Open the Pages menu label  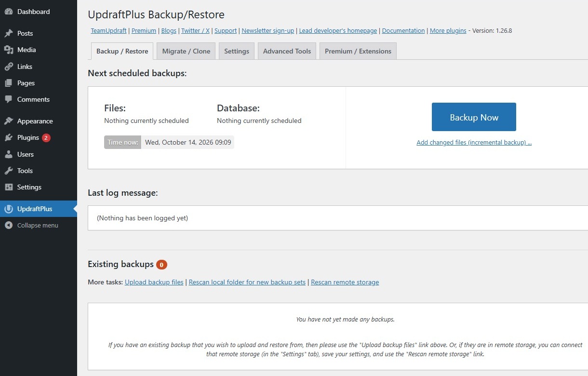(26, 83)
